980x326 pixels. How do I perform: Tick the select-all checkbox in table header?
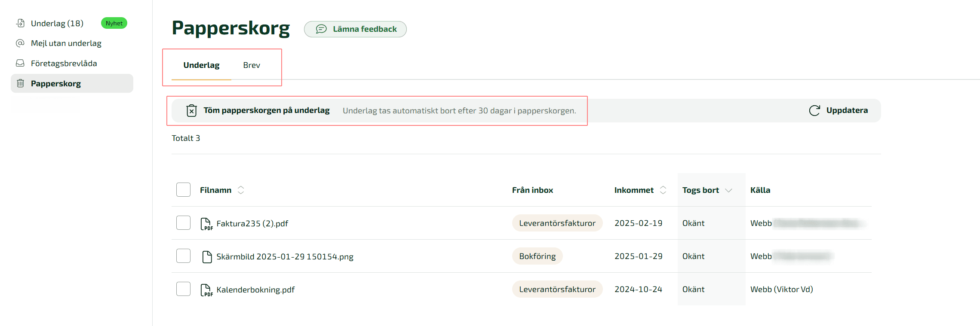coord(183,190)
